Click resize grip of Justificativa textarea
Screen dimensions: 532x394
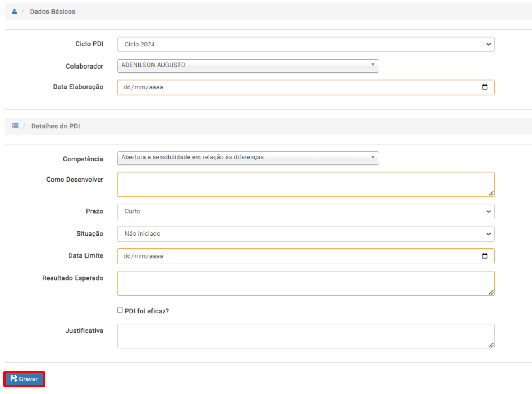click(x=491, y=345)
